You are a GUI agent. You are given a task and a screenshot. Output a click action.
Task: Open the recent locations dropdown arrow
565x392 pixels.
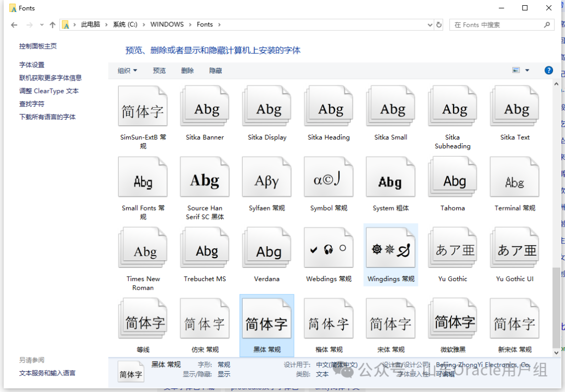point(42,25)
